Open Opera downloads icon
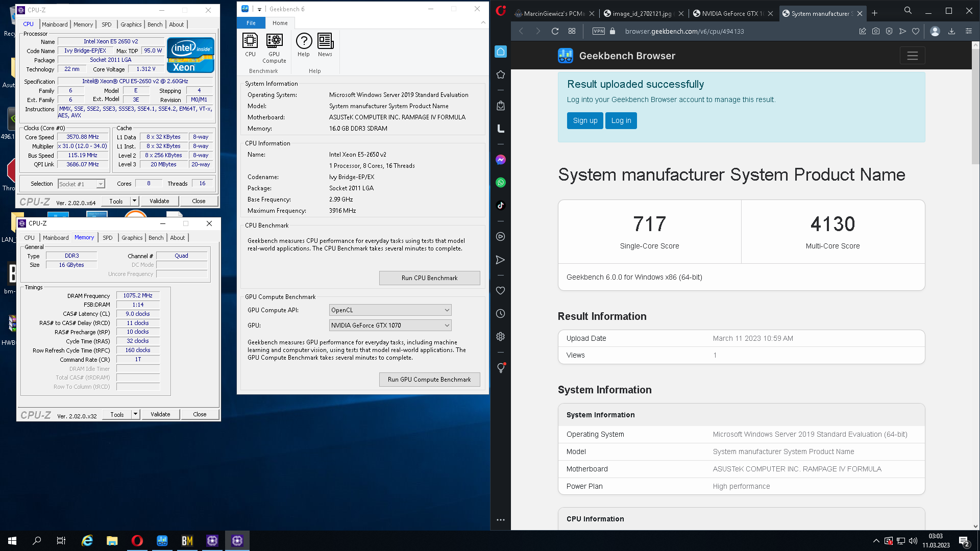 coord(951,31)
